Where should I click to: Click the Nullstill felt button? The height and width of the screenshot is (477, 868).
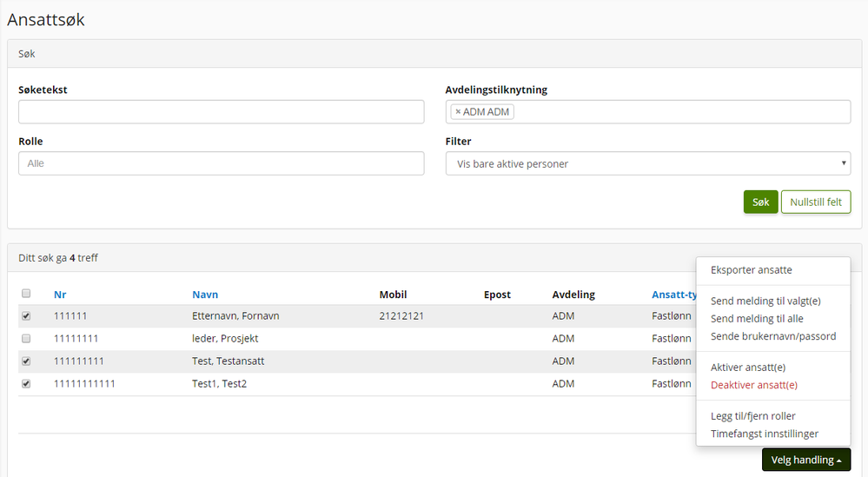[x=816, y=202]
